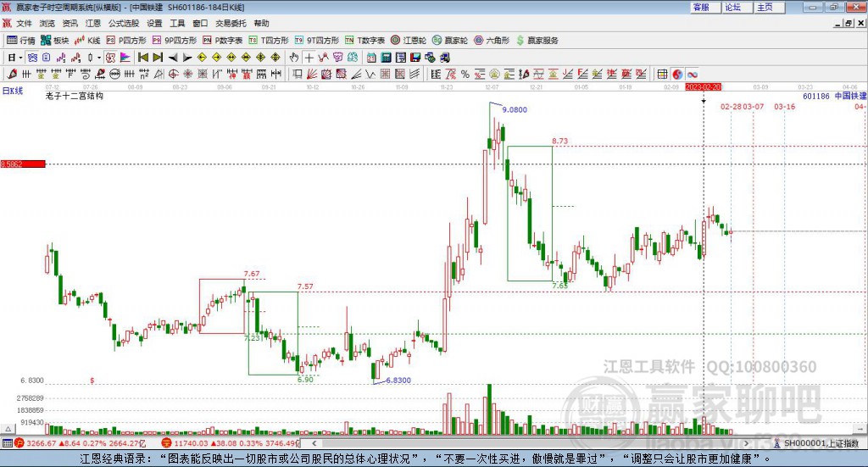Toggle the infinity symbol button
Viewport: 868px width, 467px height.
coord(692,74)
